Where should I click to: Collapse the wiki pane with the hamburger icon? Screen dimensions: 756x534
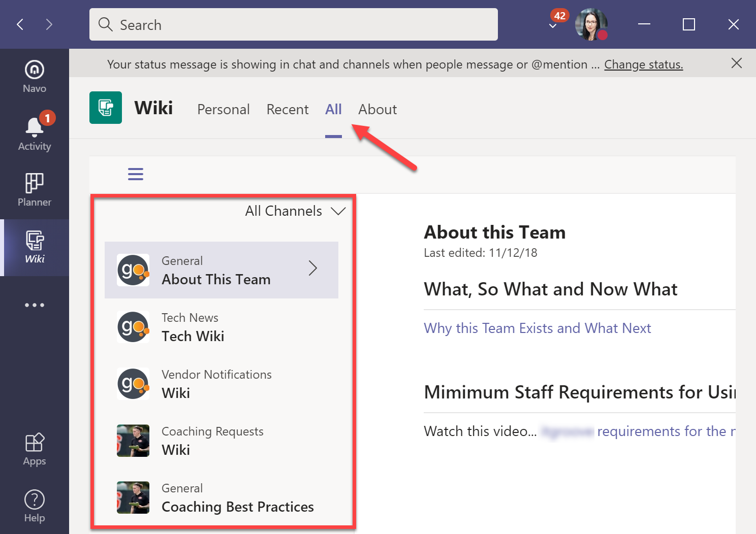[136, 174]
